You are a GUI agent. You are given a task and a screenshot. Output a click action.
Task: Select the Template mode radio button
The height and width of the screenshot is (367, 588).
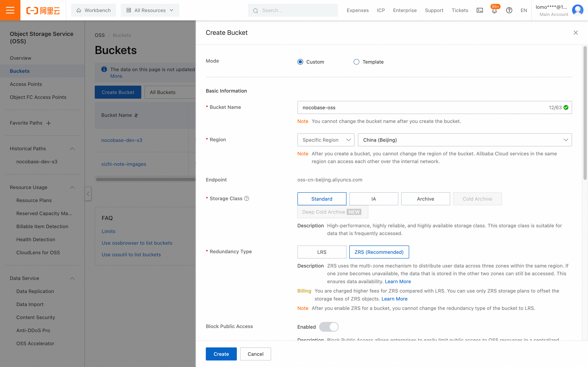pyautogui.click(x=356, y=62)
